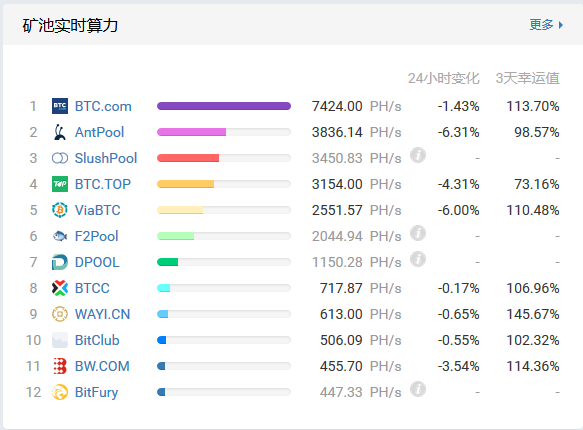Image resolution: width=583 pixels, height=430 pixels.
Task: Click the BTC.com pool logo icon
Action: click(x=60, y=106)
